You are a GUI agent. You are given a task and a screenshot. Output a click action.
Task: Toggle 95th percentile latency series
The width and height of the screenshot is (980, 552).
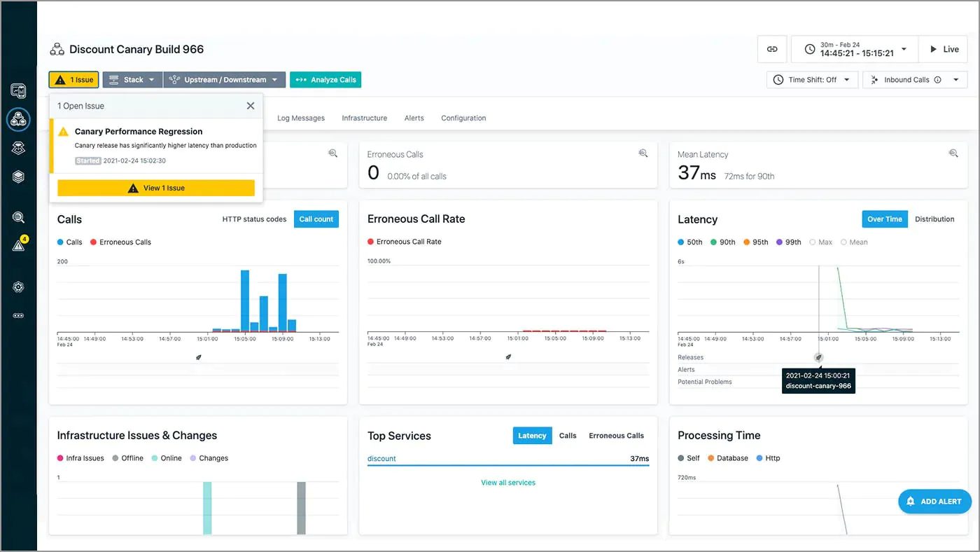click(x=756, y=242)
